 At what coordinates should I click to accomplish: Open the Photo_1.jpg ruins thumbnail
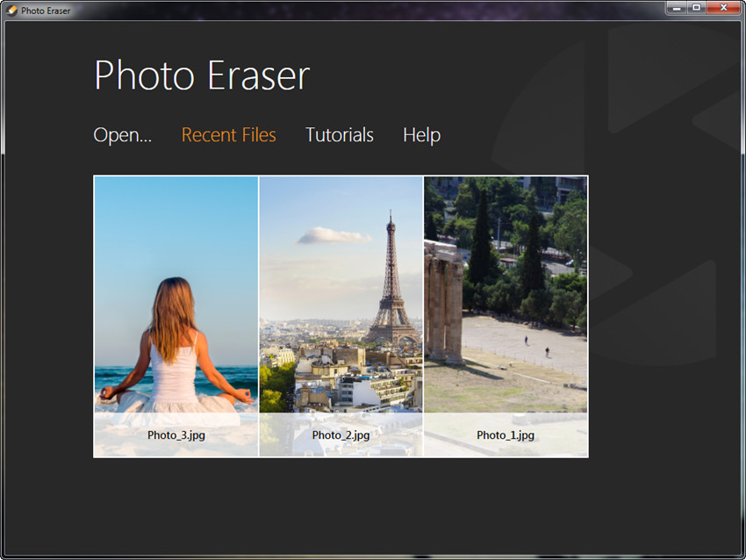(506, 316)
